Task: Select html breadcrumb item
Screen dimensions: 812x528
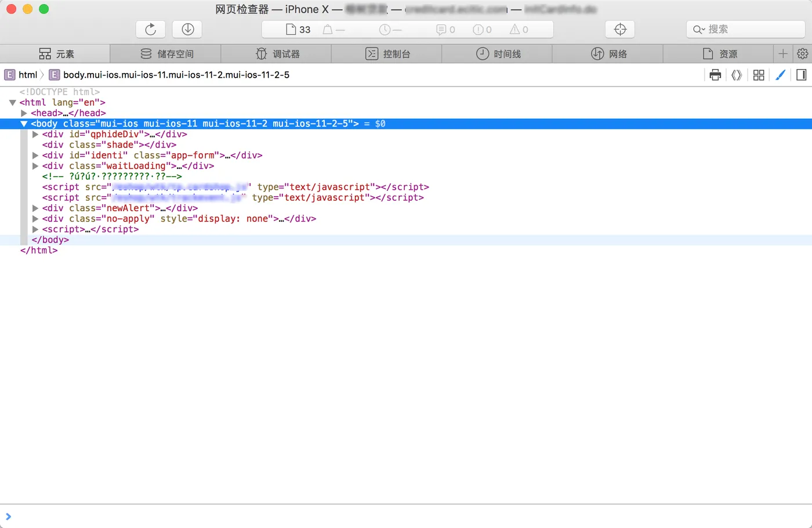Action: click(21, 75)
